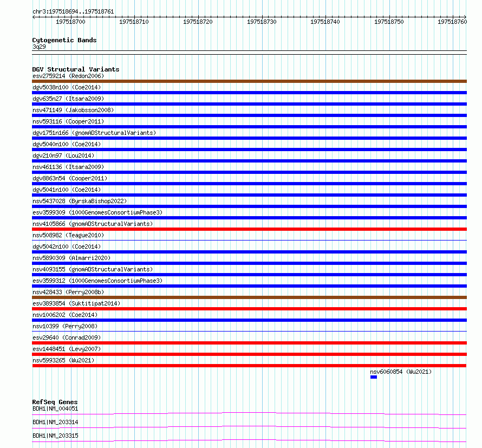482x448 pixels.
Task: Select nsv461136 (Itsara2009) variant label
Action: coord(68,167)
